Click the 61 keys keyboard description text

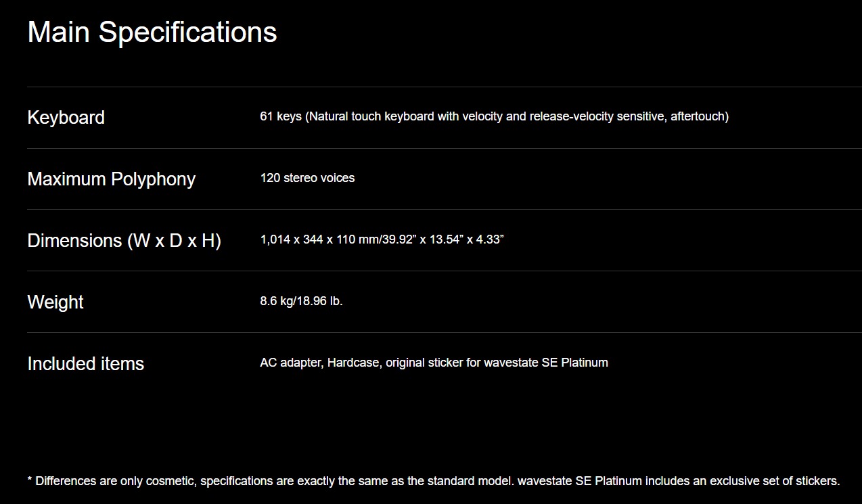(x=494, y=116)
